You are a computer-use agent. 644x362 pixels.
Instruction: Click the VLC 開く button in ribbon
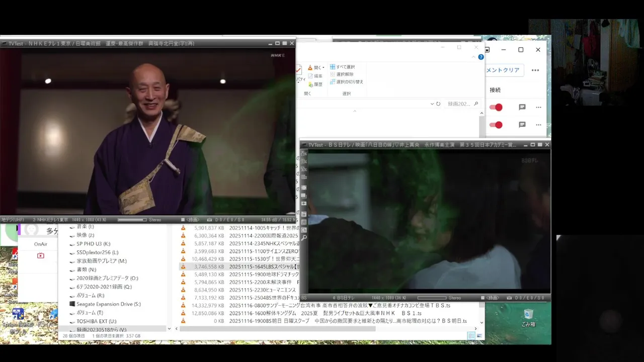coord(314,67)
